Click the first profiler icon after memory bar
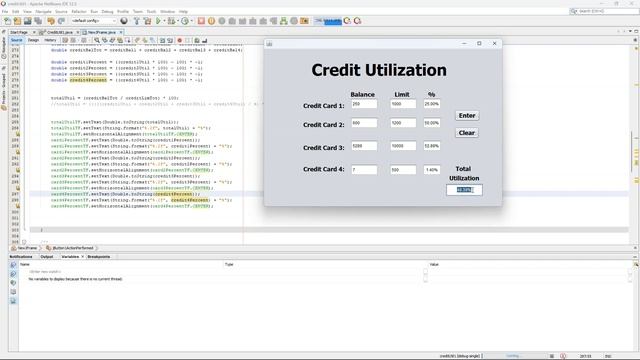This screenshot has height=360, width=640. point(347,21)
